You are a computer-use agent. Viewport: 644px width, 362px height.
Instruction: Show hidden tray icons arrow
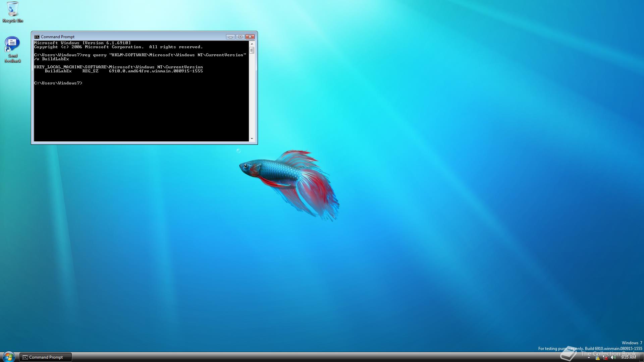point(589,357)
